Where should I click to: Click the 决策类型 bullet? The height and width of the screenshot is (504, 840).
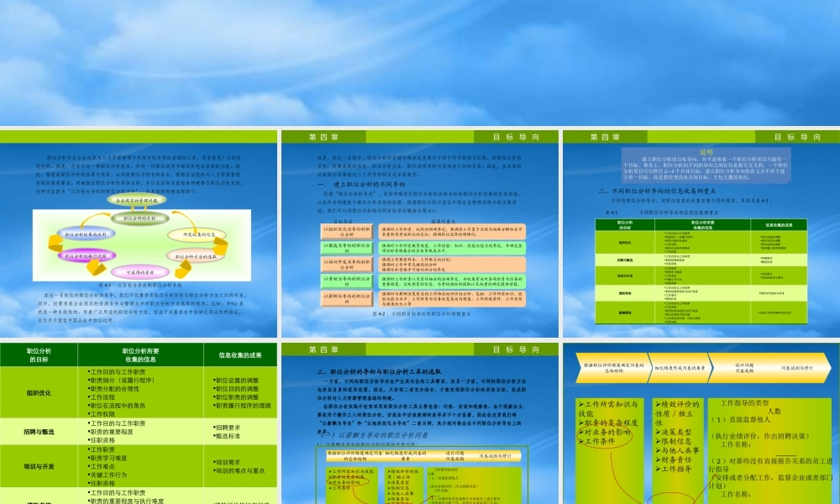click(674, 432)
